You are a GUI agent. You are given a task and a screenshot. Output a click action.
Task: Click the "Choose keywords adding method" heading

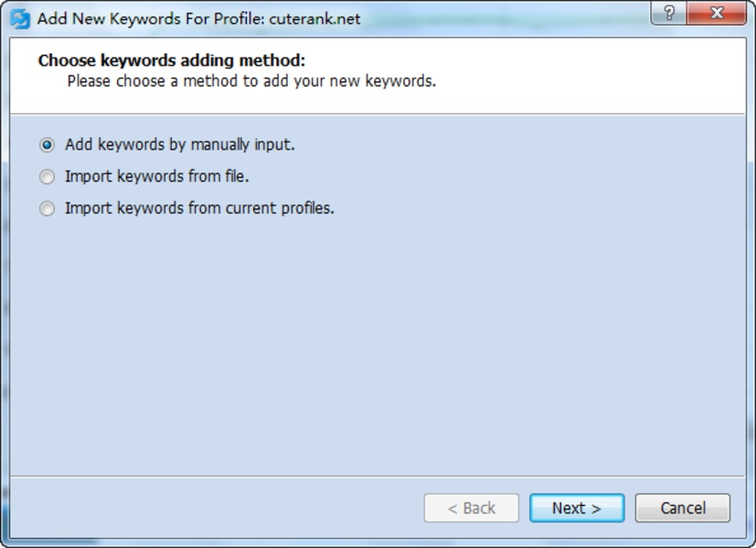(171, 61)
